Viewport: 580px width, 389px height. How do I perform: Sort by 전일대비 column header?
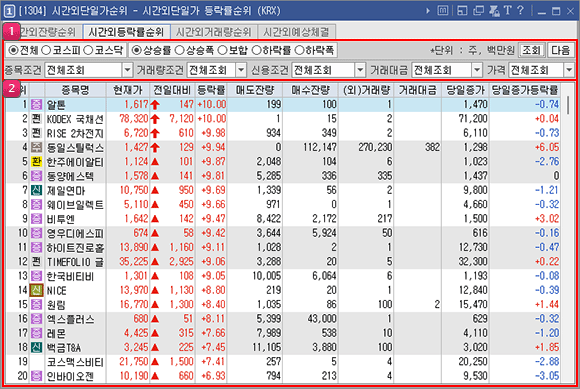[172, 90]
